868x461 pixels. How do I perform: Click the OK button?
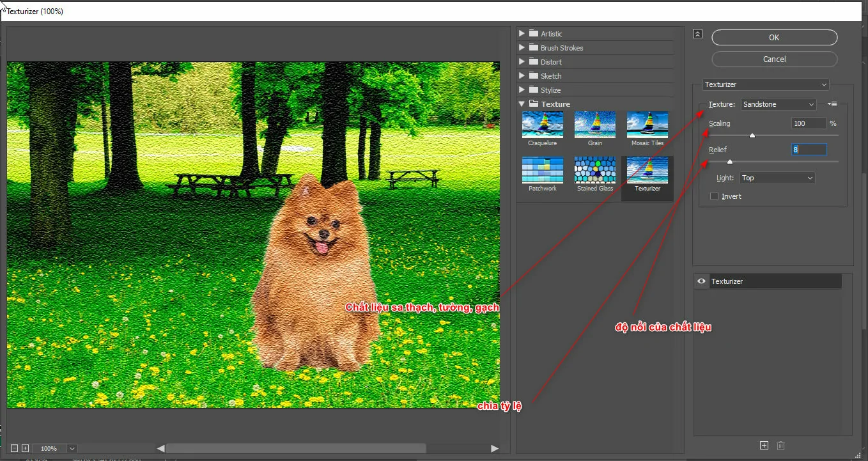click(774, 37)
